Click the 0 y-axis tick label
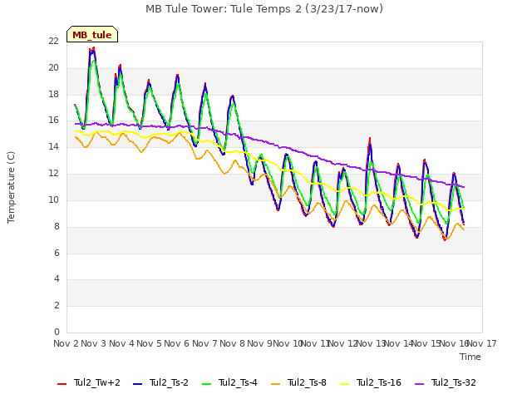Screen dimensions: 532x399 click(x=57, y=332)
